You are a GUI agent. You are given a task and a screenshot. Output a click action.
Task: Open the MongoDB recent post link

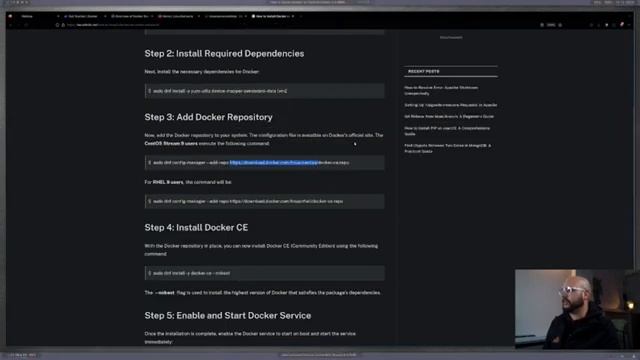tap(447, 148)
